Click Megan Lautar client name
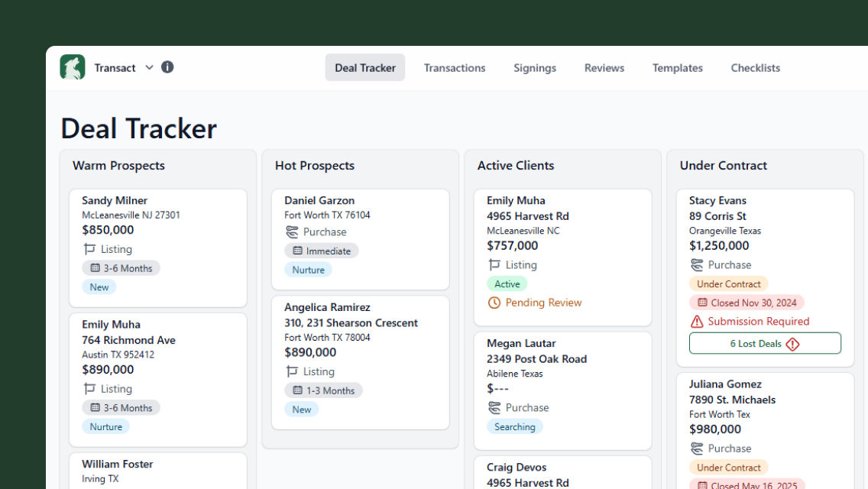 [x=521, y=343]
